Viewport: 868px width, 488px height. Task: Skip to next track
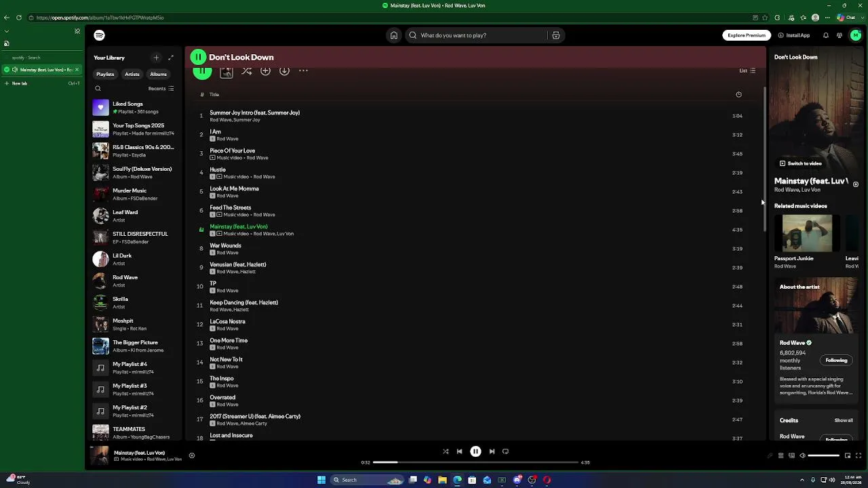coord(492,451)
